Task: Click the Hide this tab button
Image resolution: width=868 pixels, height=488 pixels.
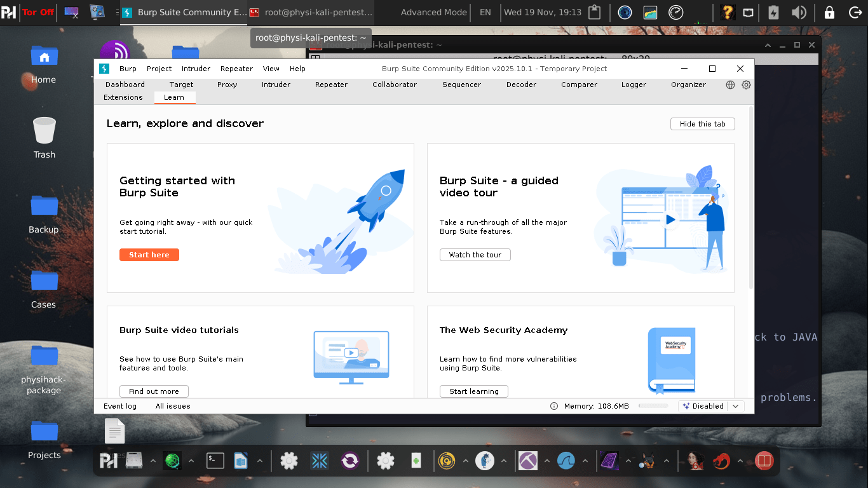Action: tap(702, 124)
